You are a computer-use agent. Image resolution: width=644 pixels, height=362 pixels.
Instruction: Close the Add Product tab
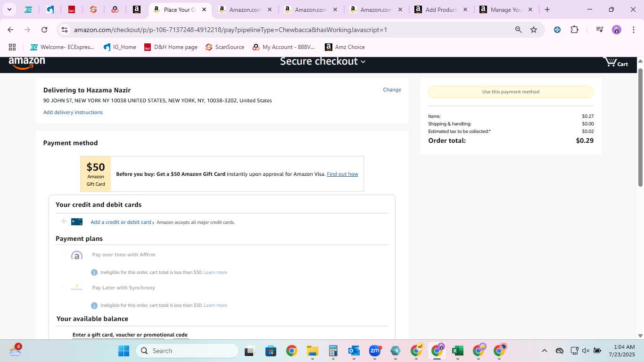(x=465, y=9)
